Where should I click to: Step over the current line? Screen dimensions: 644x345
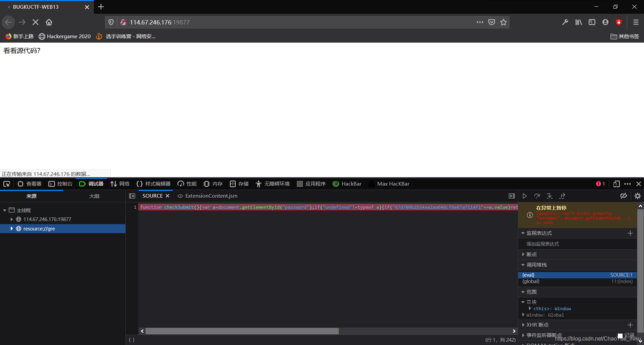[x=537, y=196]
